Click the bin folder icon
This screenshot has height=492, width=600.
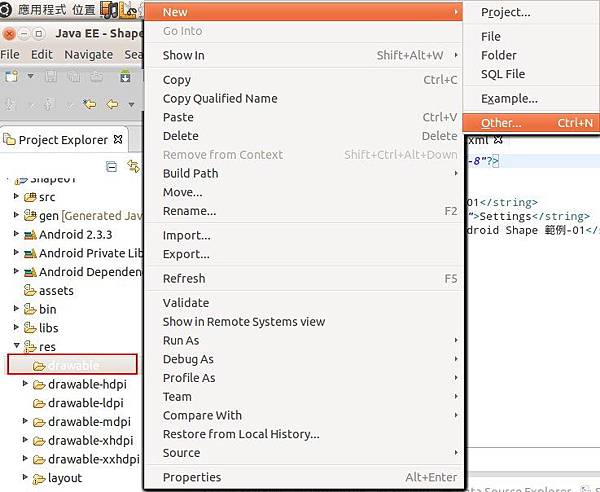click(30, 309)
